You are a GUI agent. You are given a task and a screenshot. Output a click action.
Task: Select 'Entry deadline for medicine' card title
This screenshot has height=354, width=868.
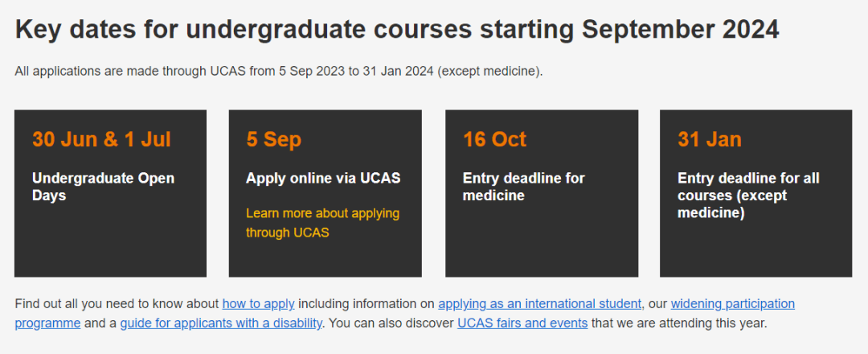pos(523,187)
